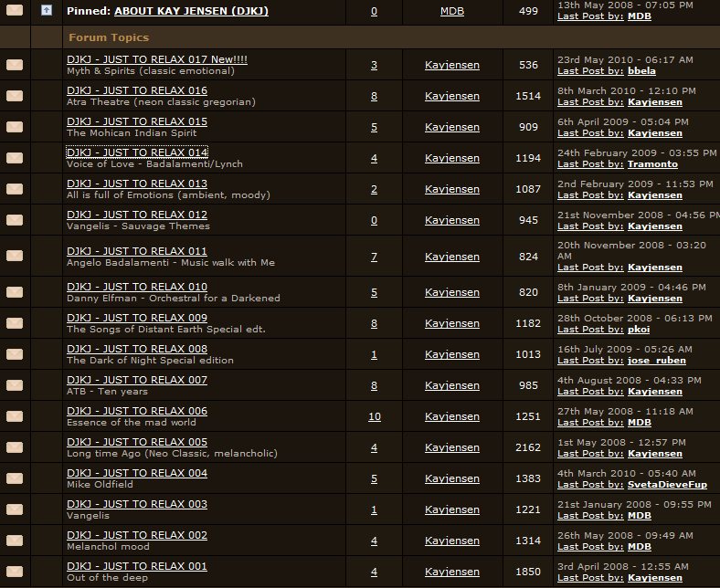The height and width of the screenshot is (588, 720).
Task: Click subtitle Vangelis - Sauvage Themes
Action: (x=138, y=226)
